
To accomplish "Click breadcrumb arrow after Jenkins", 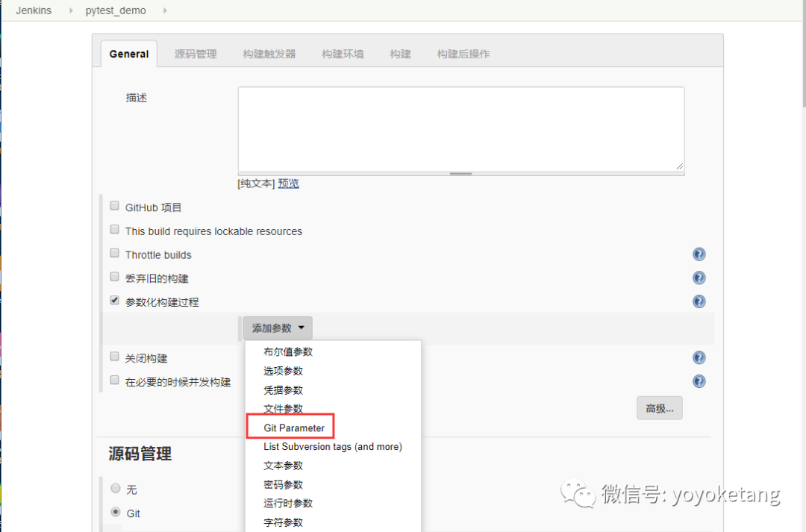I will point(71,10).
